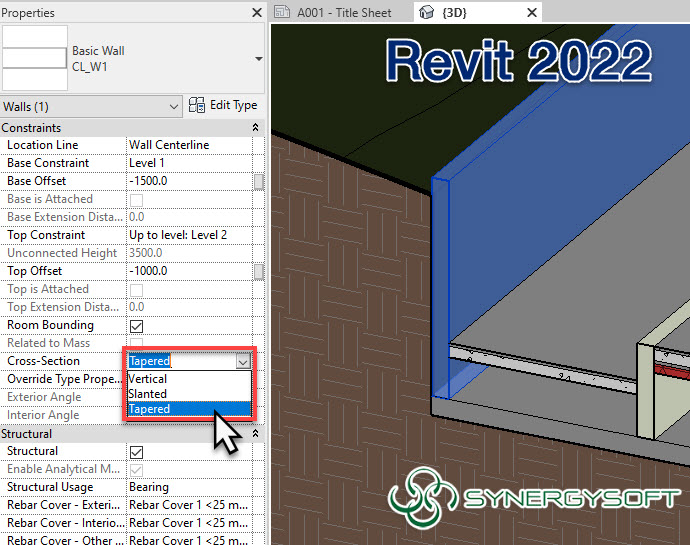Select the Base Extension Distance value 0.0
The height and width of the screenshot is (545, 690).
coord(137,217)
